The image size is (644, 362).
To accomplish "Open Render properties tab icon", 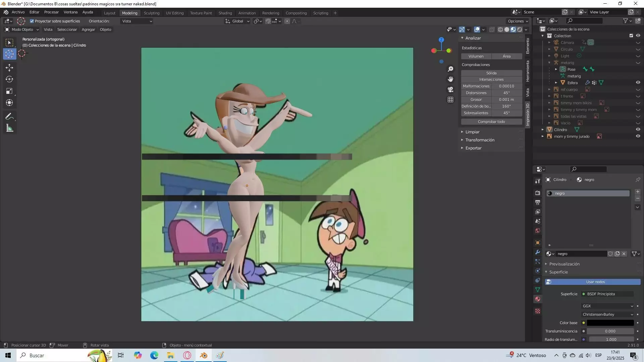I will 538,193.
